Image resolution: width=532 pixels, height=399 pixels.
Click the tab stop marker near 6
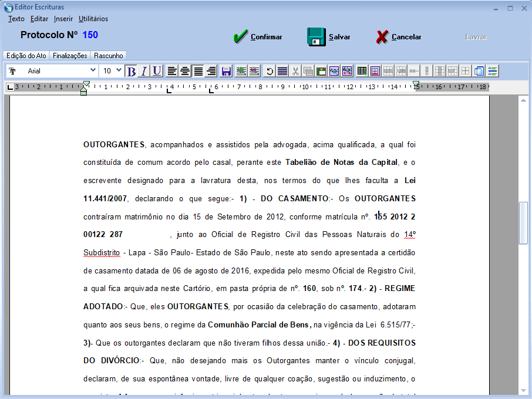pos(211,91)
